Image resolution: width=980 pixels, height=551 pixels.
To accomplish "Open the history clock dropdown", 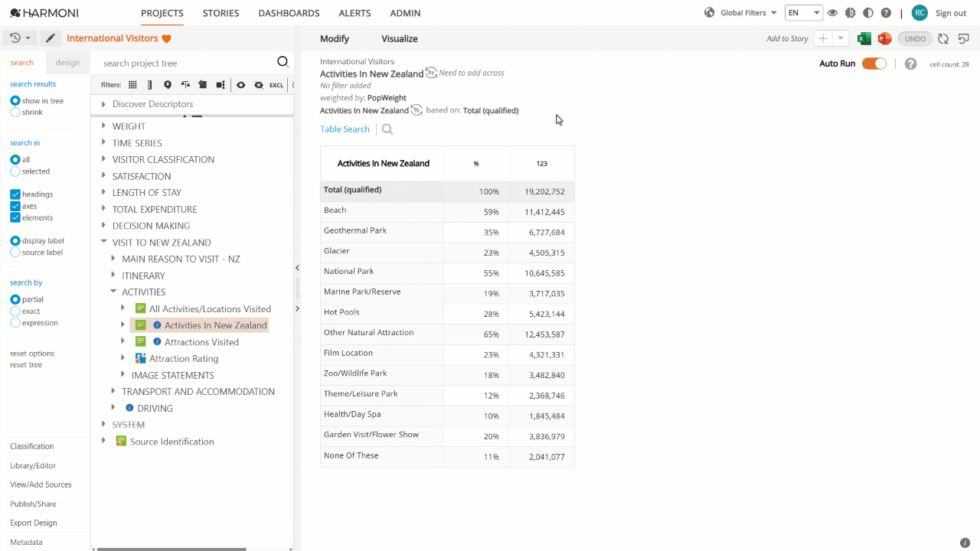I will coord(20,38).
